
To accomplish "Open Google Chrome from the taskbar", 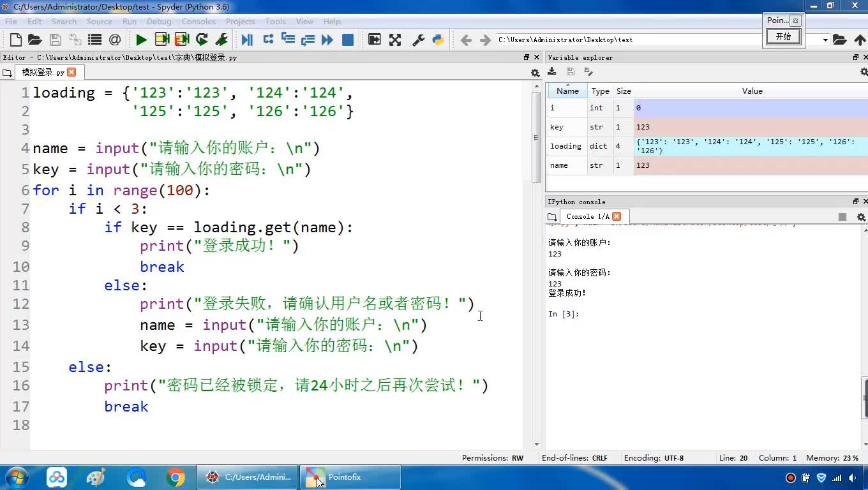I will tap(176, 477).
